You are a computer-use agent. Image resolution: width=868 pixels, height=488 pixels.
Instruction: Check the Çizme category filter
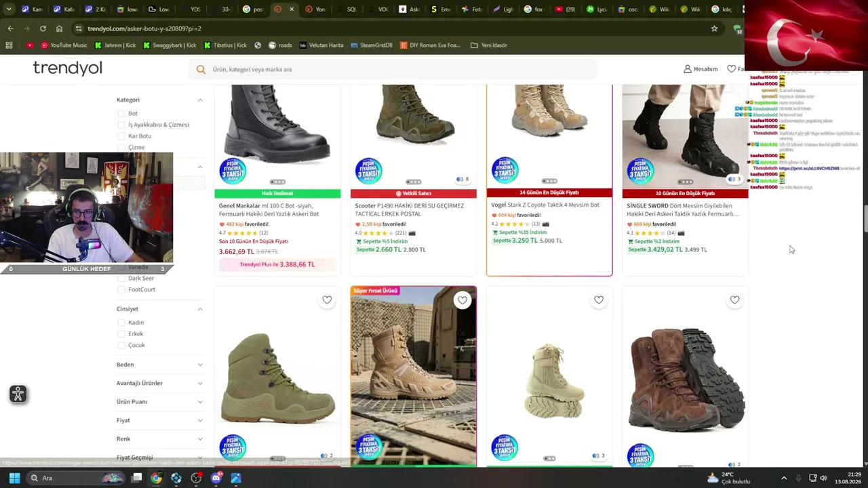(121, 147)
